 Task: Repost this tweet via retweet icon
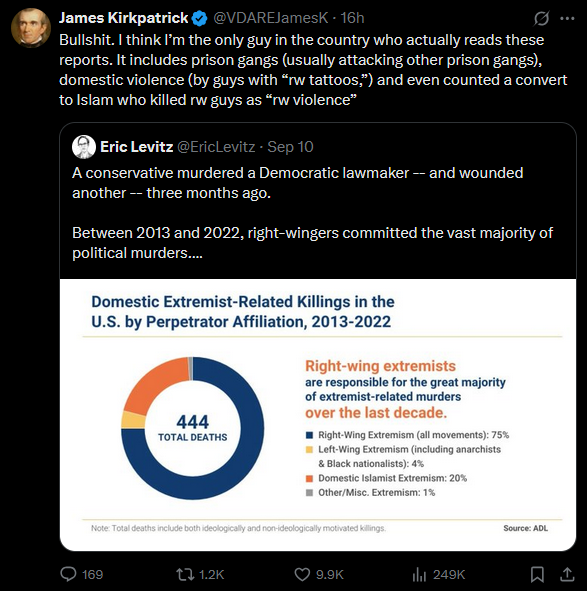click(185, 574)
